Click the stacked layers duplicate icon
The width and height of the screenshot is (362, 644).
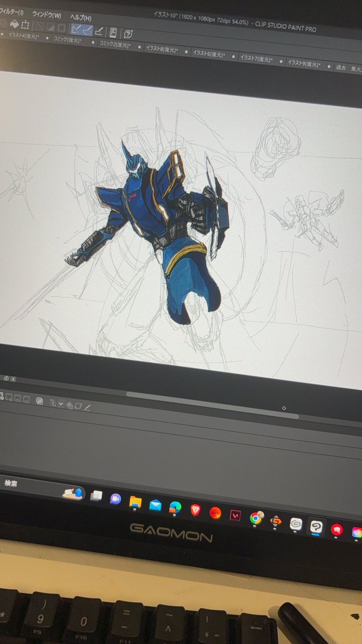point(40,400)
